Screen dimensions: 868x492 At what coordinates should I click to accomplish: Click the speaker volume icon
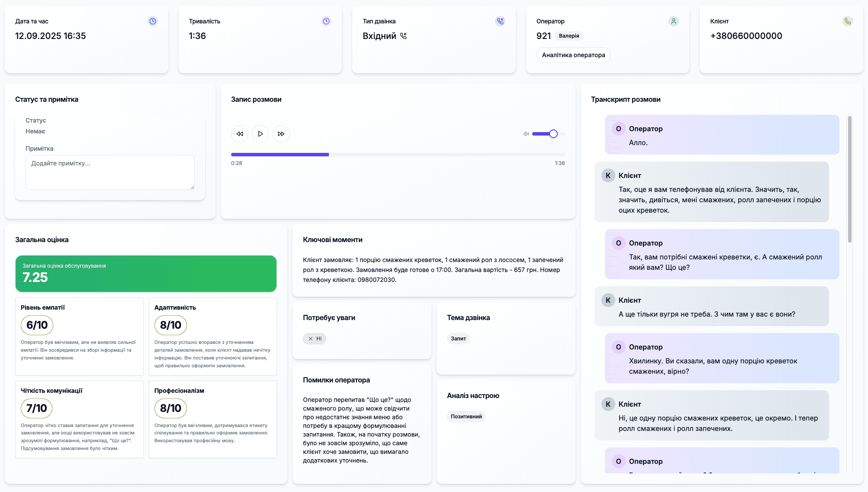(x=526, y=134)
